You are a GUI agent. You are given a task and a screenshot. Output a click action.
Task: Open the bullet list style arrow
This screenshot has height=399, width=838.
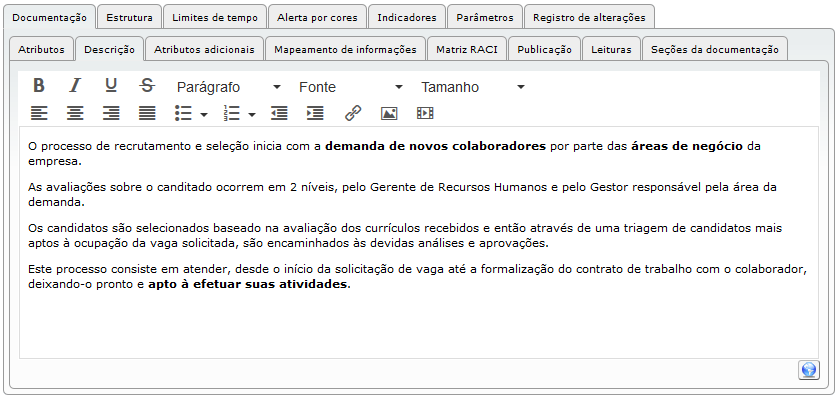tap(204, 114)
